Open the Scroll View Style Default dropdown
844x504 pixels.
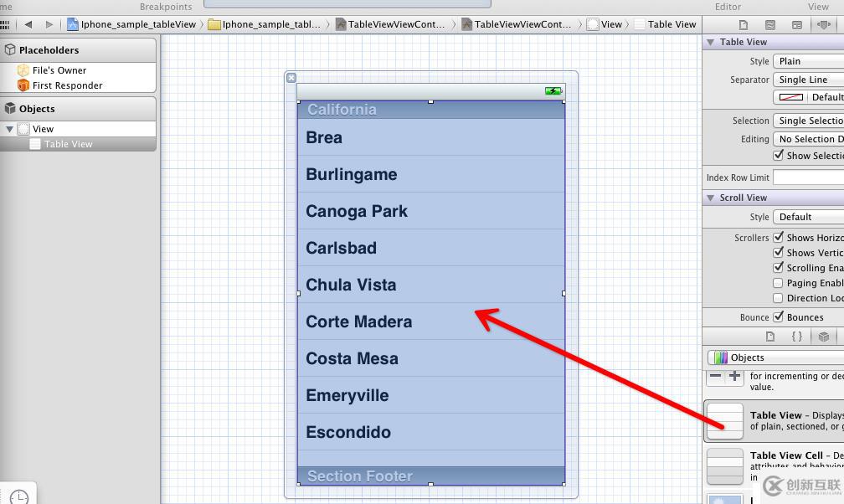[809, 217]
